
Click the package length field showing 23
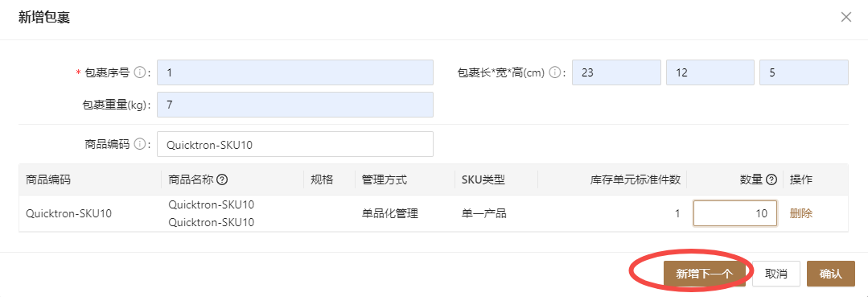point(617,72)
